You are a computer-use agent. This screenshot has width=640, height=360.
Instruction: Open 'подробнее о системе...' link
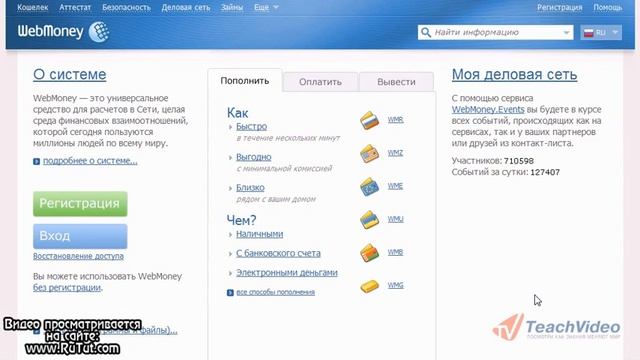pos(90,161)
